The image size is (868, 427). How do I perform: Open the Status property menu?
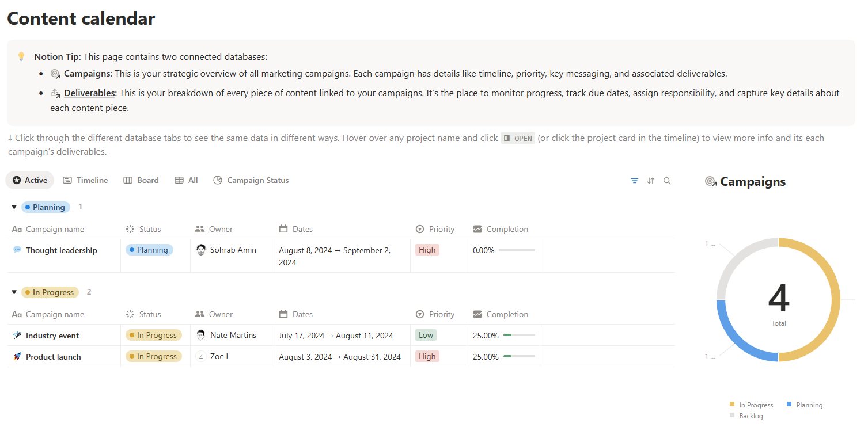144,229
